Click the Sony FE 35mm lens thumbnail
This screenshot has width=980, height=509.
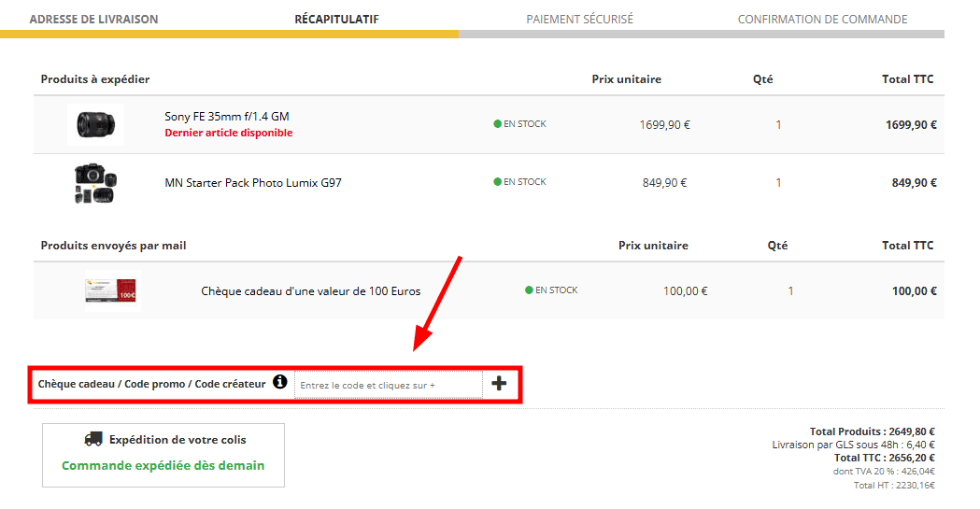pyautogui.click(x=95, y=124)
